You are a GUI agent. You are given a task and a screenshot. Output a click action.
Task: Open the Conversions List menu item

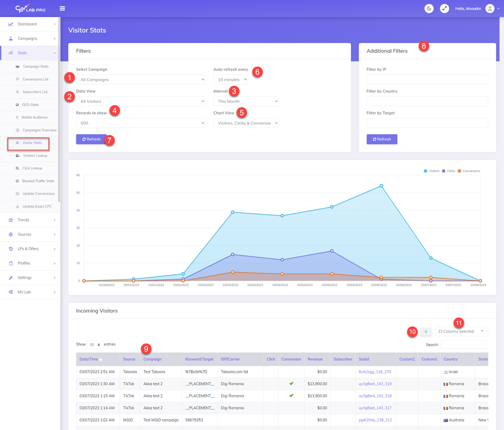point(32,79)
